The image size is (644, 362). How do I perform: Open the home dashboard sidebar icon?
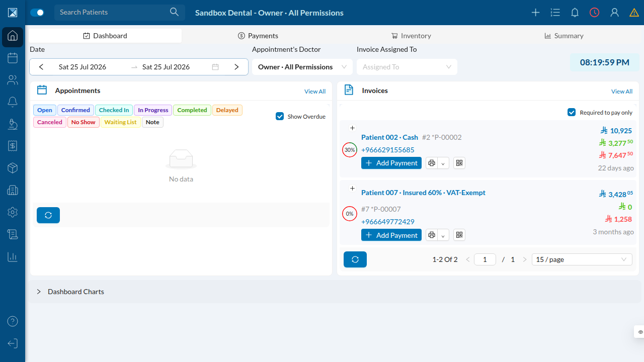point(13,37)
